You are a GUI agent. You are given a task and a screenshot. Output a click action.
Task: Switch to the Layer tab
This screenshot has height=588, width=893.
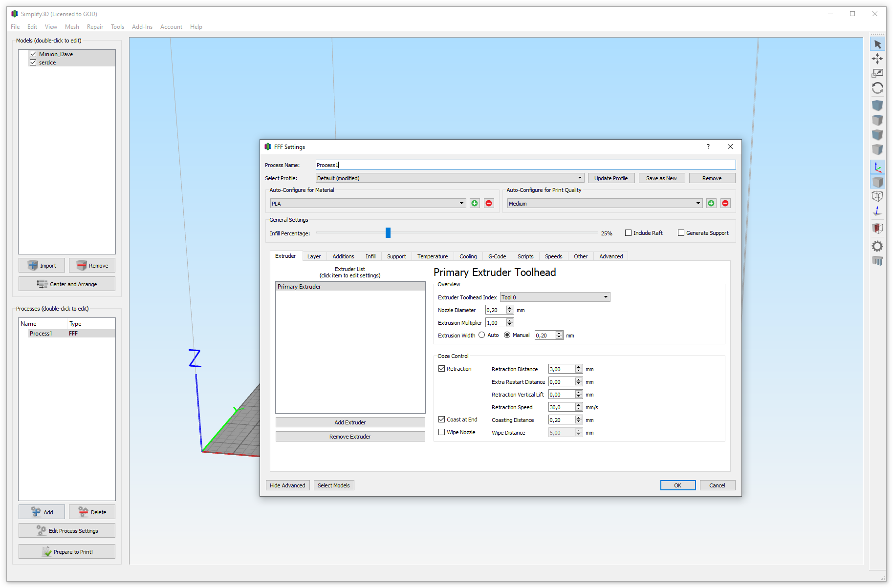314,256
